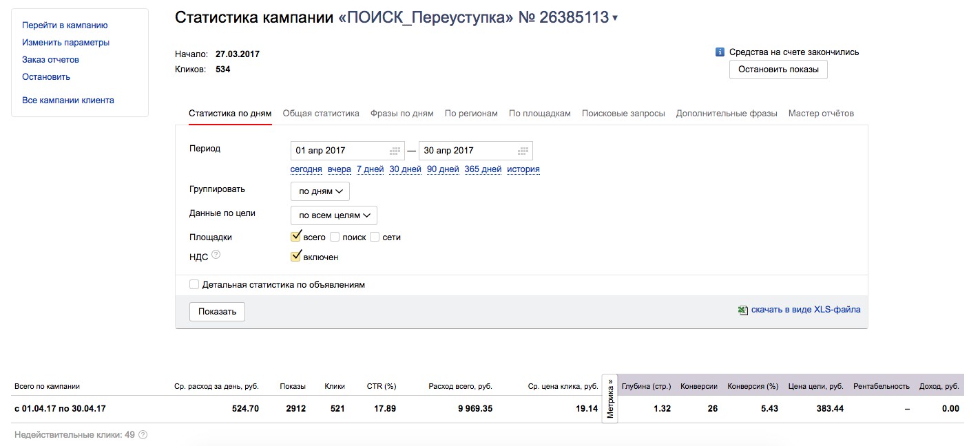Toggle the «всего» площадки checkbox

296,237
